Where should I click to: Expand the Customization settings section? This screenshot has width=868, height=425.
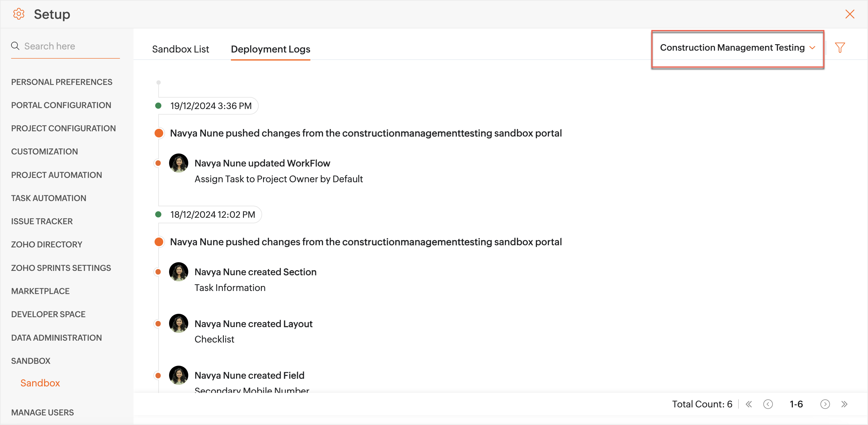pyautogui.click(x=45, y=152)
